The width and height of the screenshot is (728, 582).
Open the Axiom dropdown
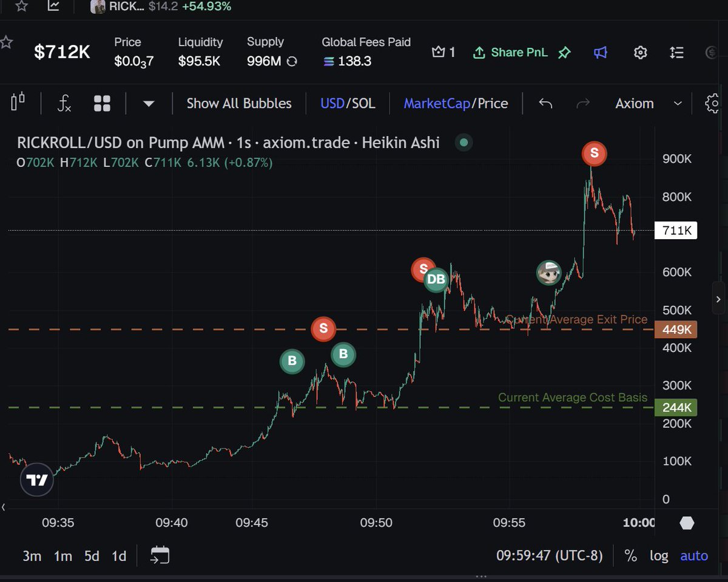point(649,104)
